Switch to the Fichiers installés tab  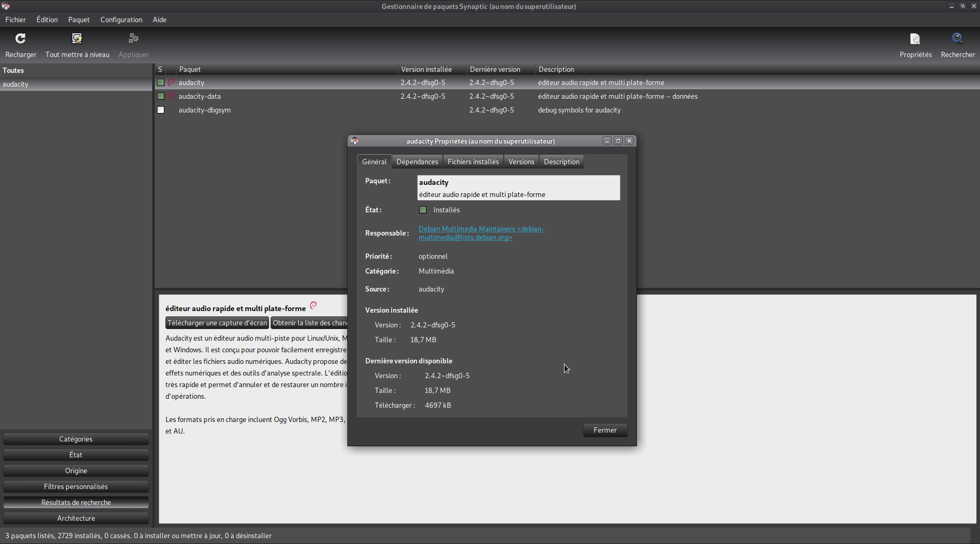click(473, 162)
